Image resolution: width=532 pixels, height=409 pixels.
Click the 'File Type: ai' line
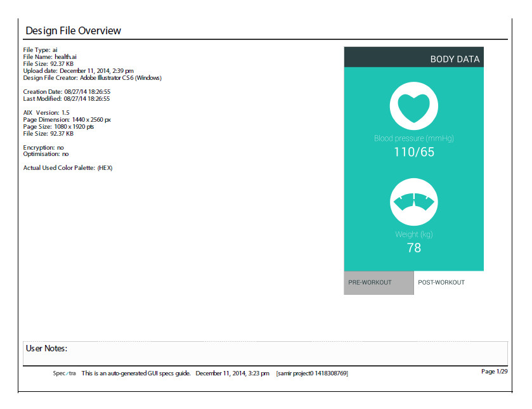(x=41, y=50)
